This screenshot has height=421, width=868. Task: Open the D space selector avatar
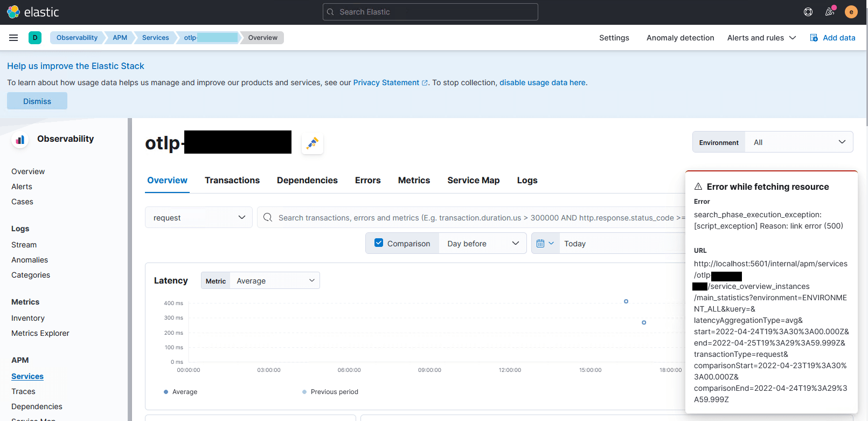pyautogui.click(x=35, y=38)
